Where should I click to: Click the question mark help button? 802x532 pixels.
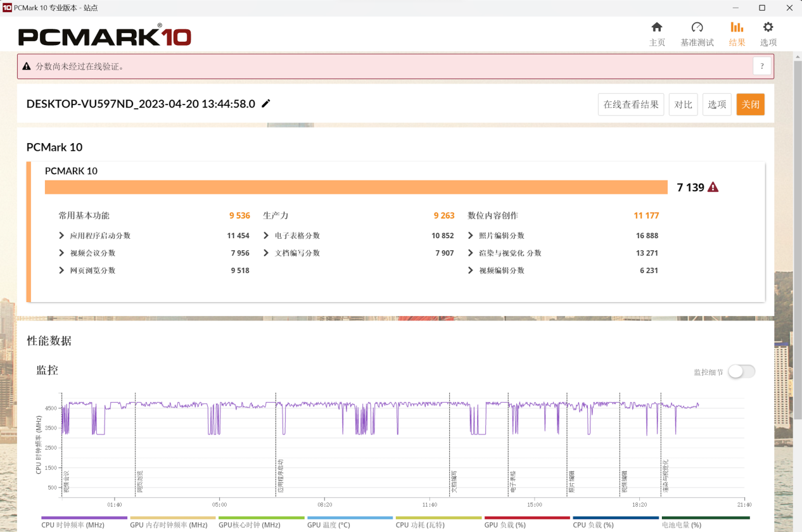(x=762, y=66)
